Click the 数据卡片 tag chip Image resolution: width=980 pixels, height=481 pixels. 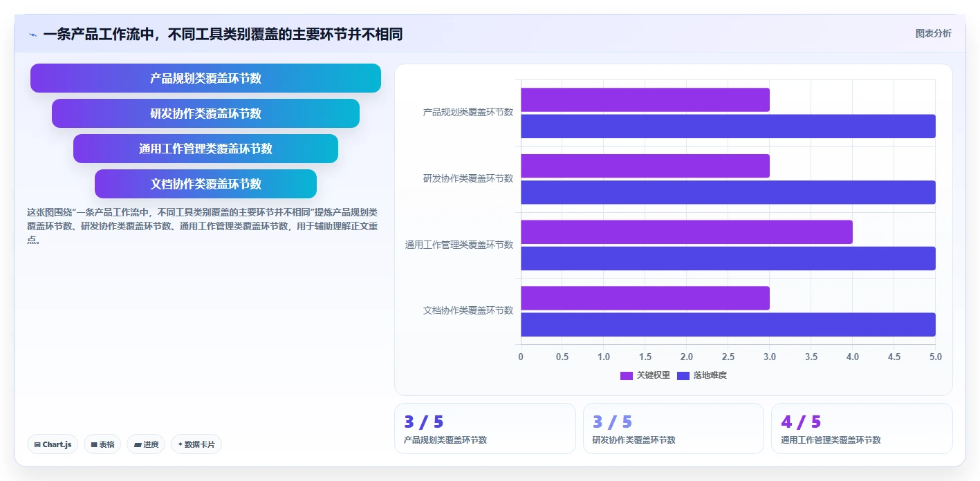(x=196, y=444)
